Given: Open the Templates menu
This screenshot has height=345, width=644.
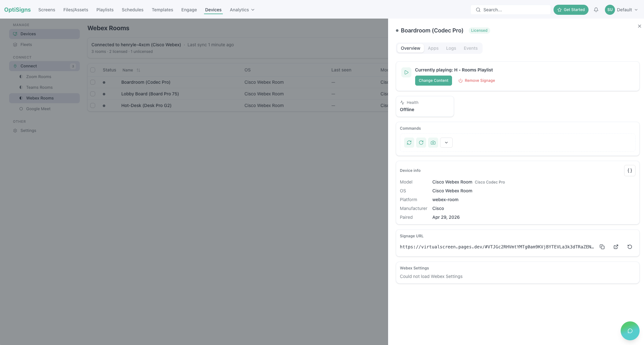Looking at the screenshot, I should pyautogui.click(x=162, y=10).
